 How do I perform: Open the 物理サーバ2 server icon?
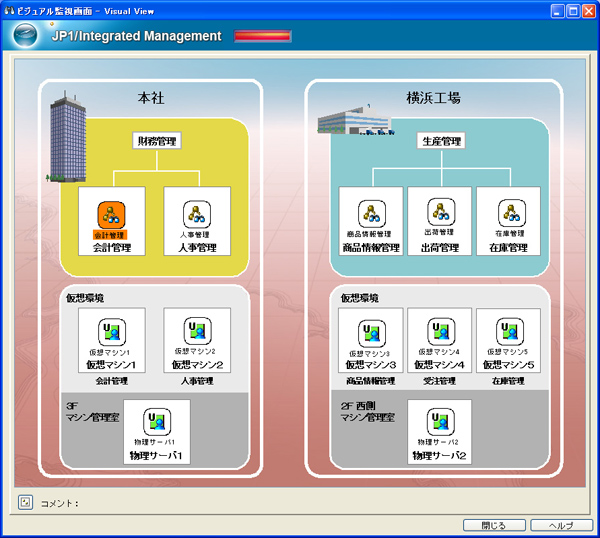click(441, 422)
